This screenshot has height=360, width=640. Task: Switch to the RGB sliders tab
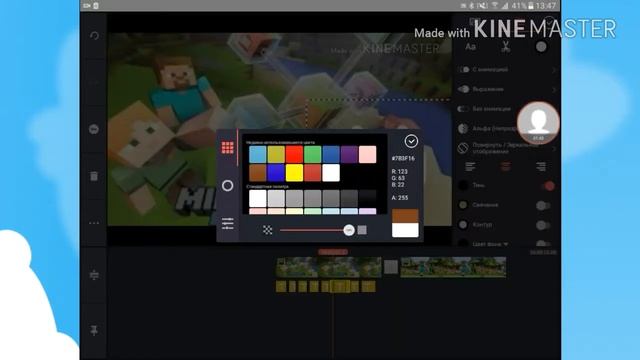(227, 223)
